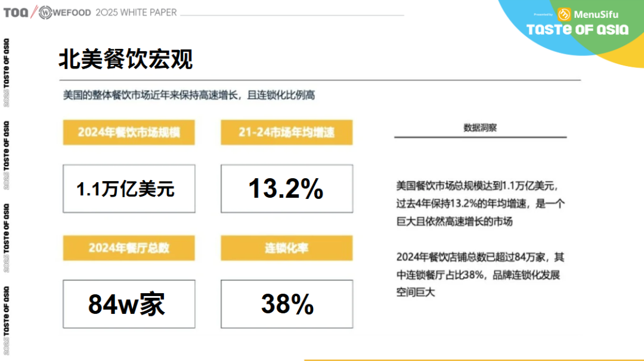Click the 2025 WHITE PAPER header text
This screenshot has width=644, height=361.
pos(137,13)
